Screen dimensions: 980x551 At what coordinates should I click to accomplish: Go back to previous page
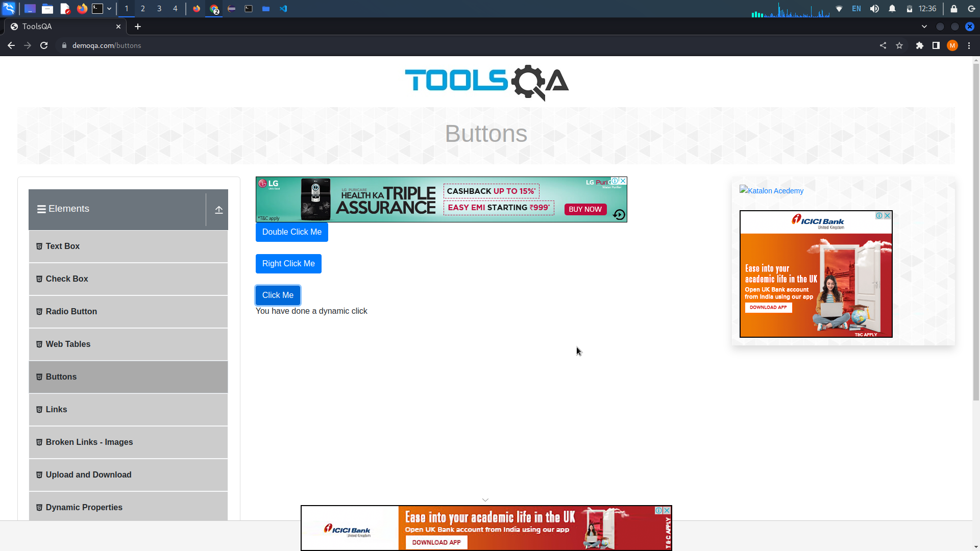click(x=11, y=45)
